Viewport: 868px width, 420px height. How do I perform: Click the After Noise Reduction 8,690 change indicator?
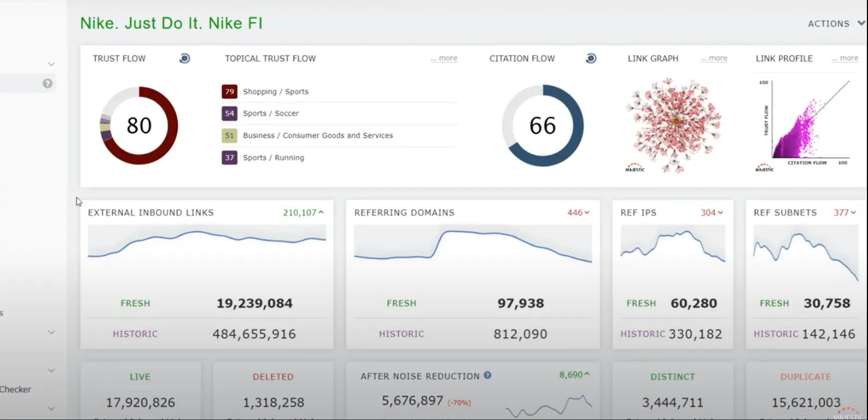point(574,375)
